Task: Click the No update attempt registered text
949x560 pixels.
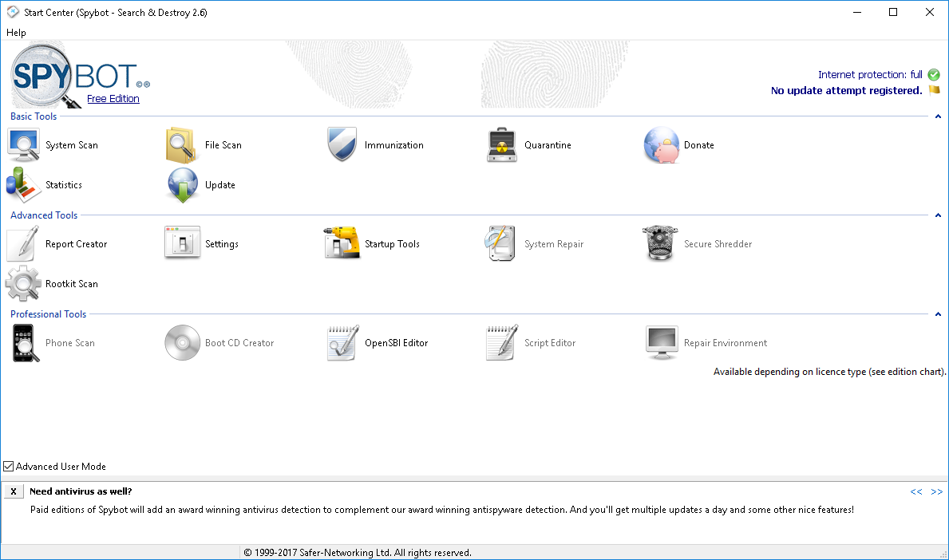Action: [x=846, y=91]
